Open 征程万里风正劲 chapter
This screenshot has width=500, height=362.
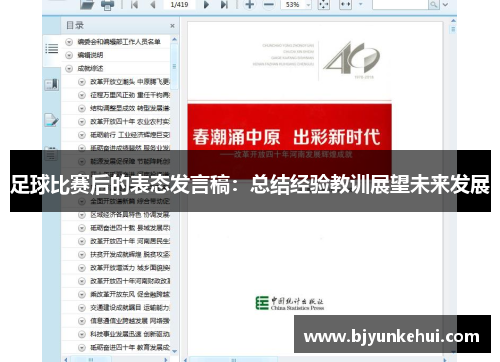pyautogui.click(x=130, y=95)
